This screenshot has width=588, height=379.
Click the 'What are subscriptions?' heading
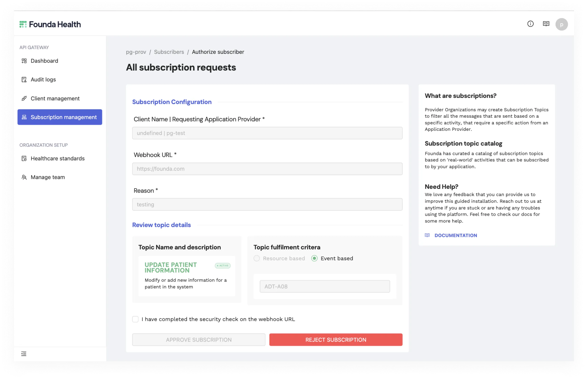click(460, 96)
